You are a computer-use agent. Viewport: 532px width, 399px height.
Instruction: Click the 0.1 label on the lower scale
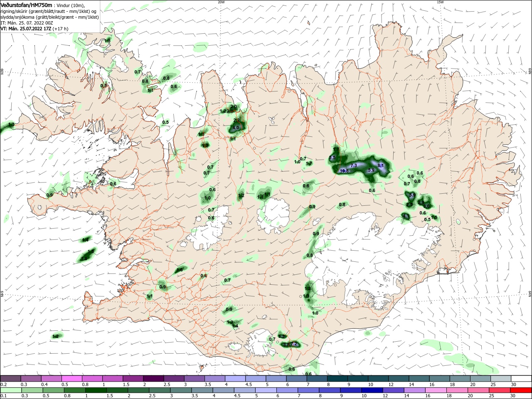[3, 396]
